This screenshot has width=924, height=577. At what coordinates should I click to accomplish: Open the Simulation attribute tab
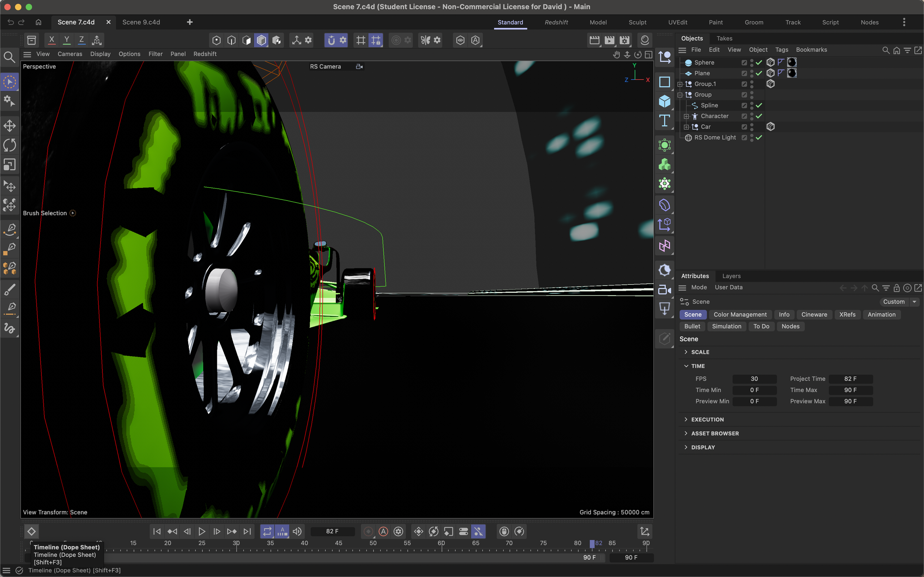[x=727, y=326]
